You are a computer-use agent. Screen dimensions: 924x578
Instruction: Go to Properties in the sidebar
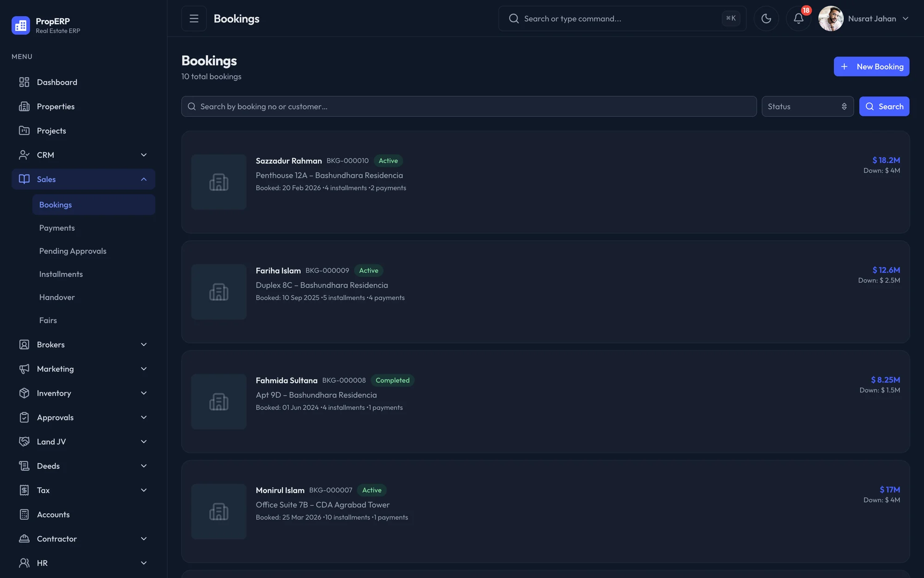[x=83, y=106]
